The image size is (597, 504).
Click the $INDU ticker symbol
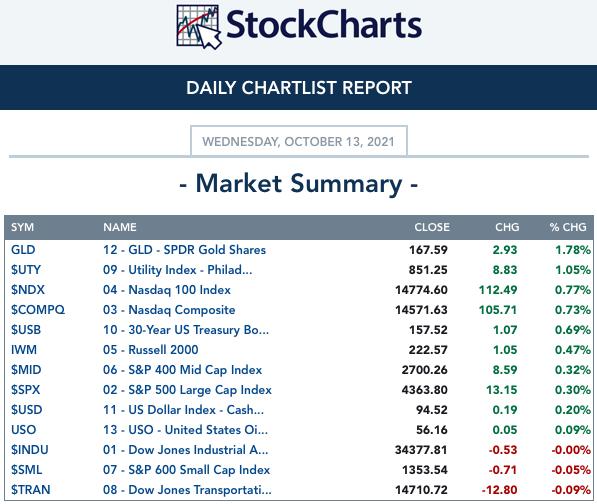(30, 450)
